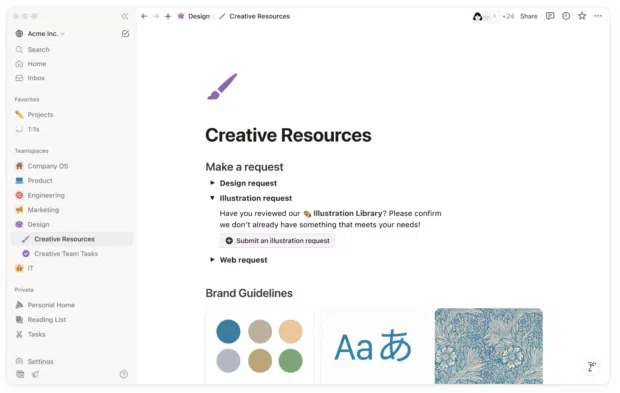The image size is (620, 393).
Task: Open the comments panel icon
Action: pyautogui.click(x=550, y=16)
